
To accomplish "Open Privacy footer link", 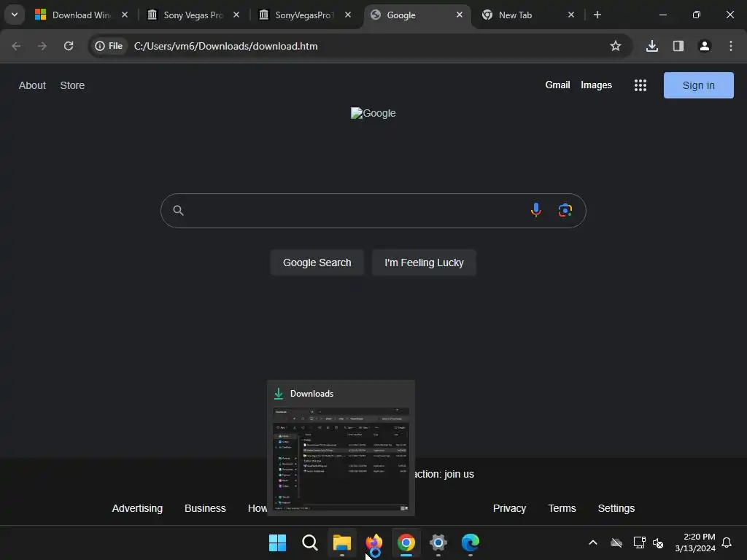I will click(509, 508).
